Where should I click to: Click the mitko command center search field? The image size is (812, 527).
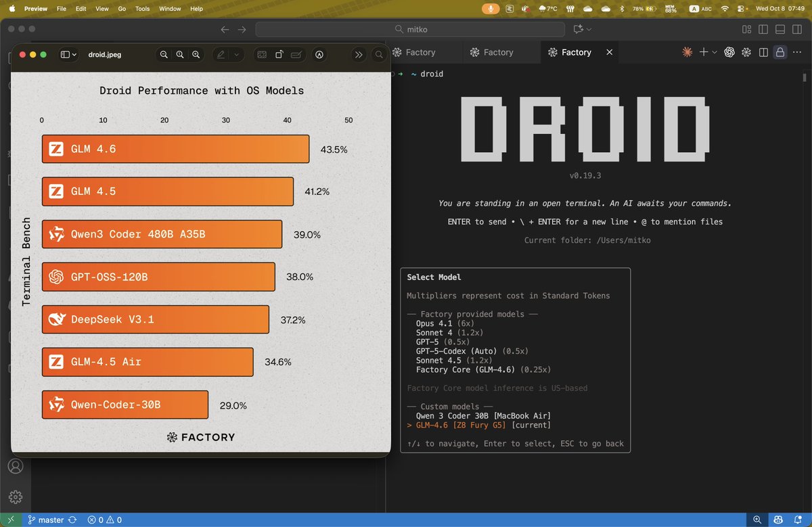410,29
